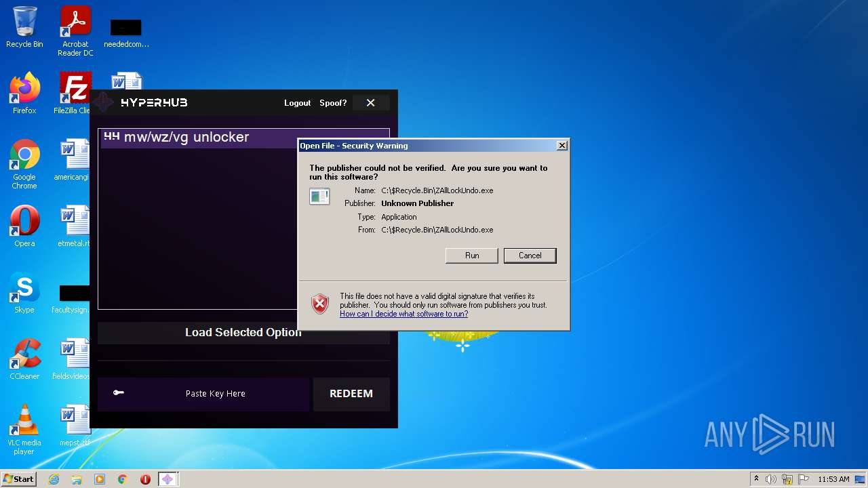The width and height of the screenshot is (868, 488).
Task: Click Spoof? in the HyperHub header
Action: [x=333, y=103]
